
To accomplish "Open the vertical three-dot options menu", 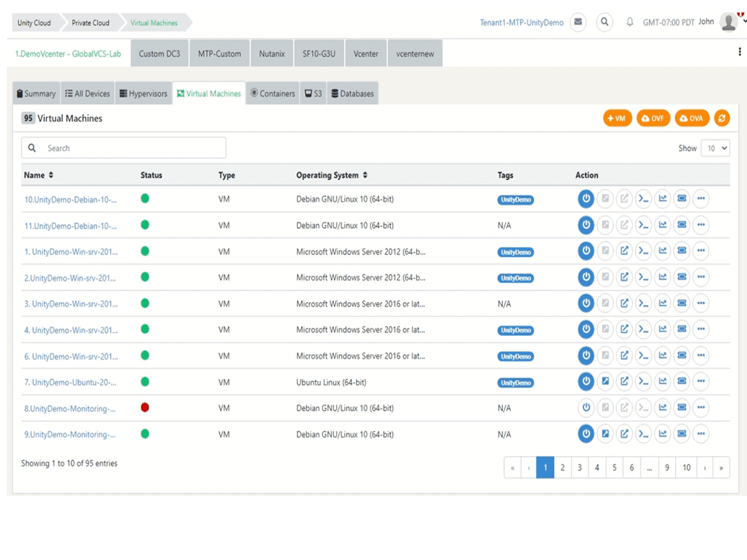I will click(740, 52).
